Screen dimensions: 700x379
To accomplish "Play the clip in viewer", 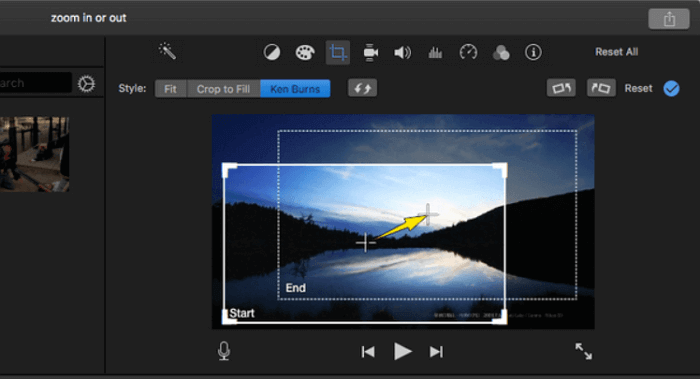I will (402, 351).
